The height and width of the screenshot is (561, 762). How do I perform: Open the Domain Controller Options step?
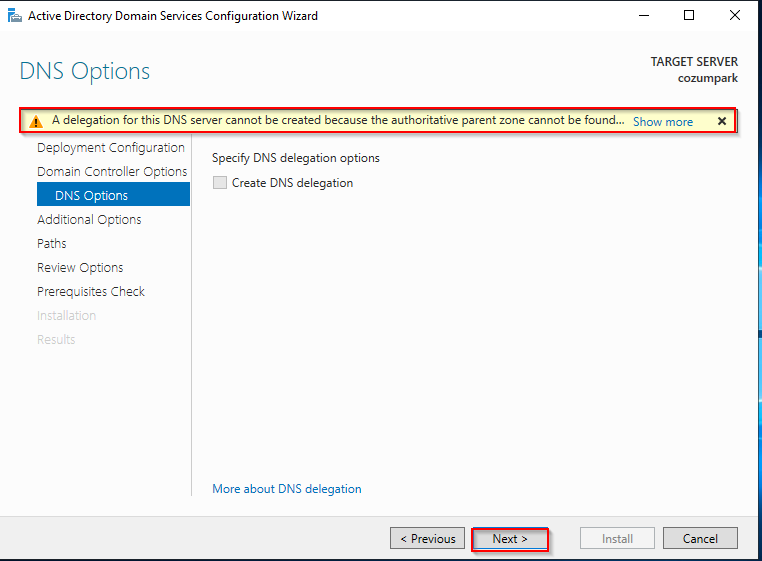(x=112, y=172)
